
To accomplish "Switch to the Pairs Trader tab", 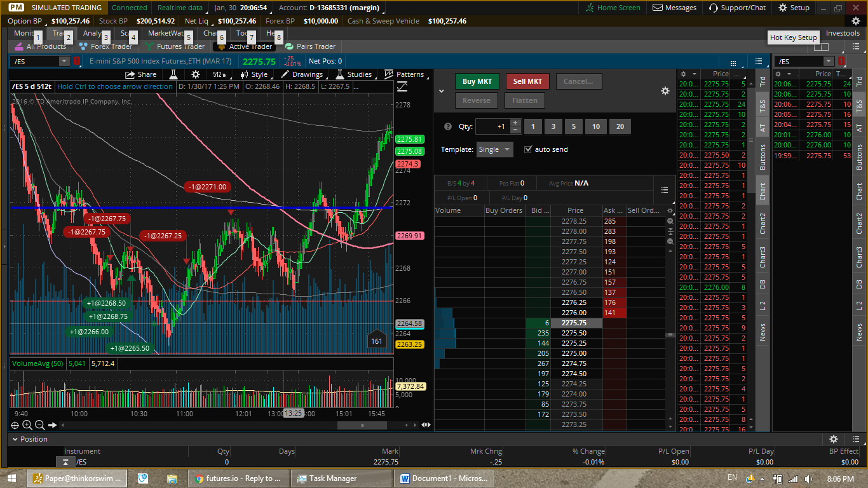I will (310, 46).
